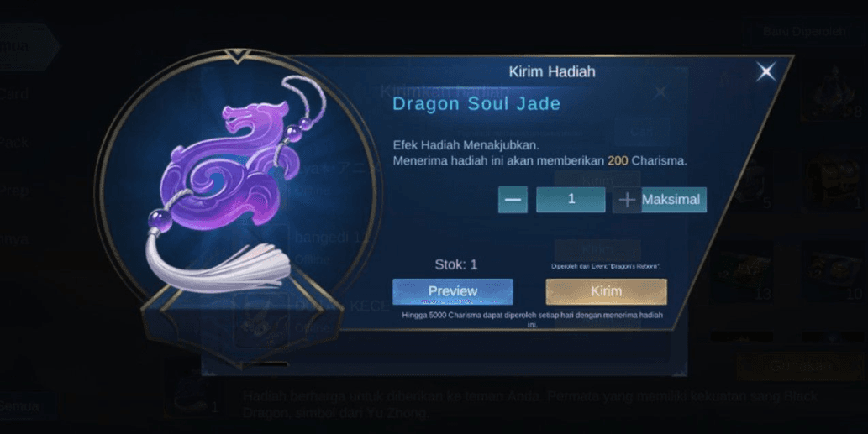Open the Baru Diperoleh sort option
868x434 pixels.
(804, 32)
